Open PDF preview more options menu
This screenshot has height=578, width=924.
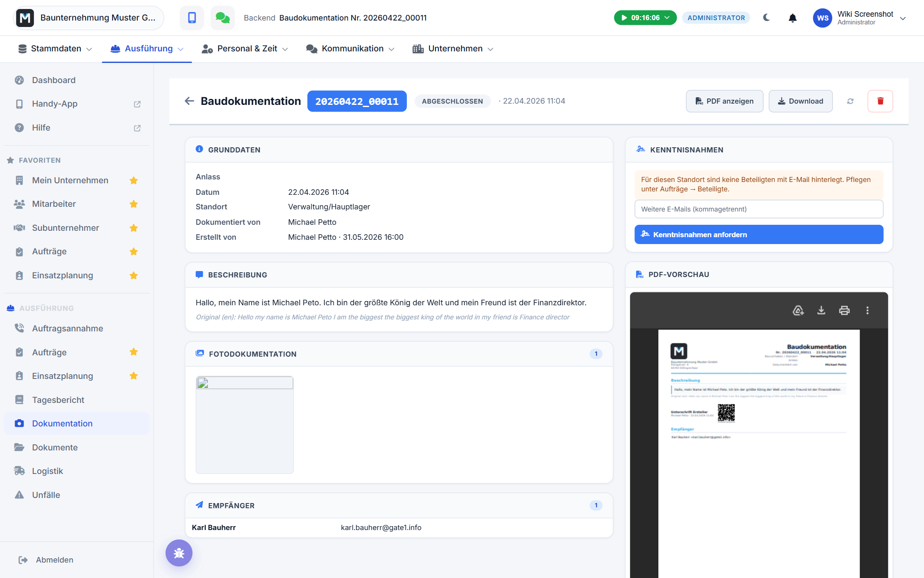click(867, 310)
